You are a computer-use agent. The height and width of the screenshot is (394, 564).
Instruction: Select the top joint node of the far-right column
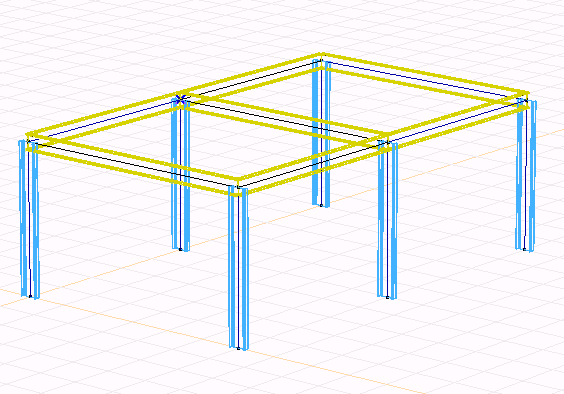tap(526, 99)
